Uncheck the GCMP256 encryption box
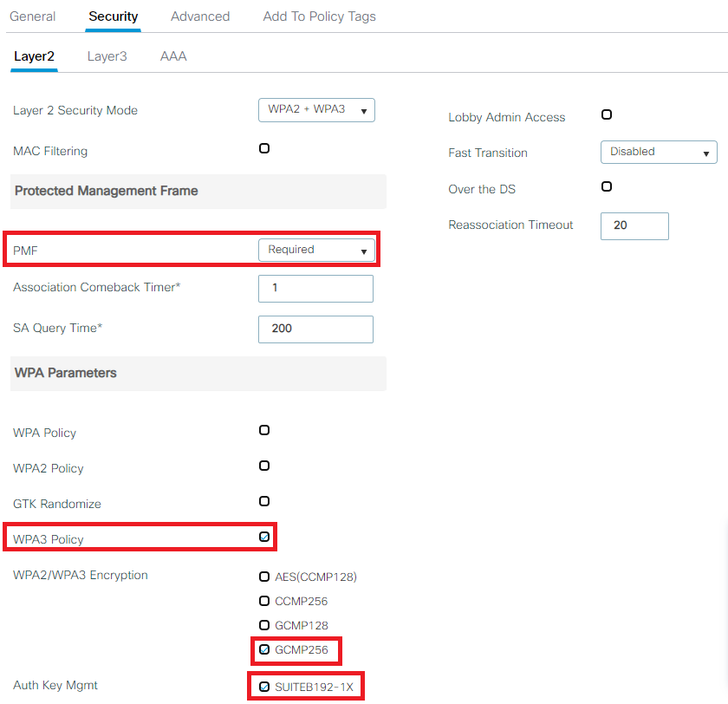 264,649
